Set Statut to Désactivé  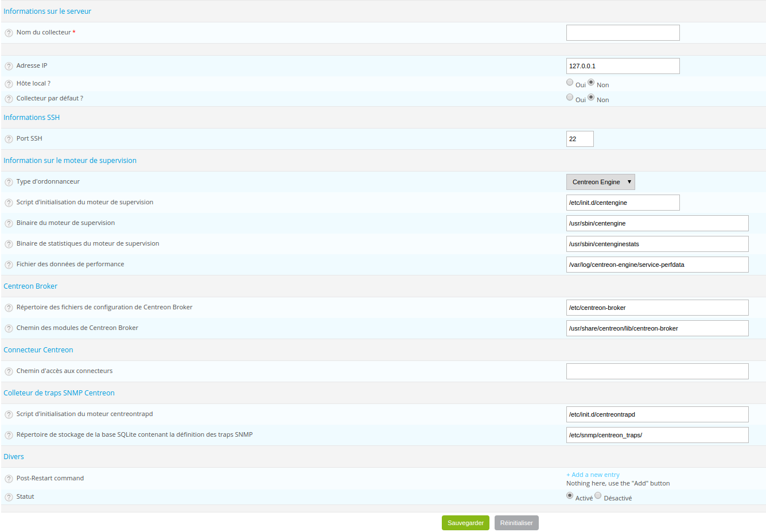[598, 495]
